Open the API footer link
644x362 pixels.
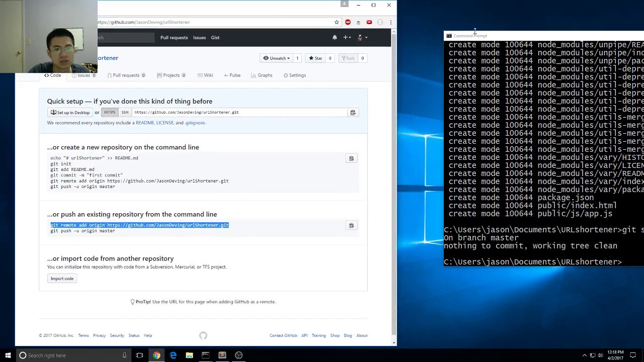coord(304,335)
